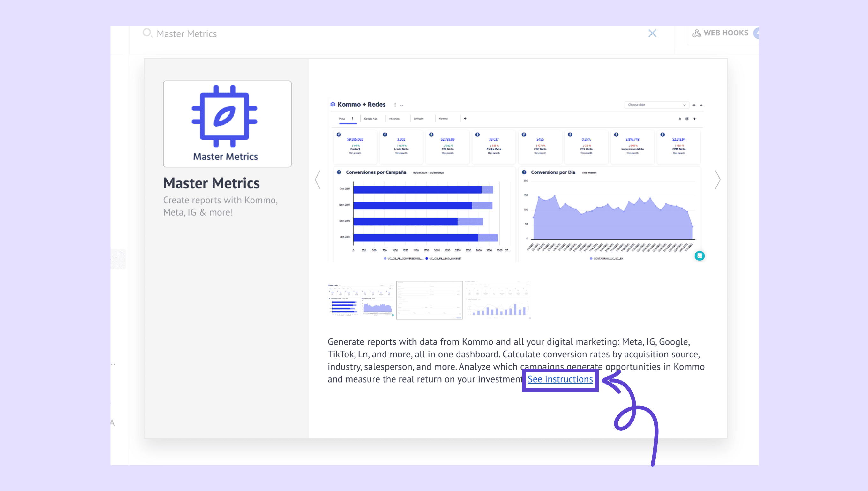Click the download icon in dashboard toolbar
Image resolution: width=868 pixels, height=491 pixels.
(x=680, y=119)
